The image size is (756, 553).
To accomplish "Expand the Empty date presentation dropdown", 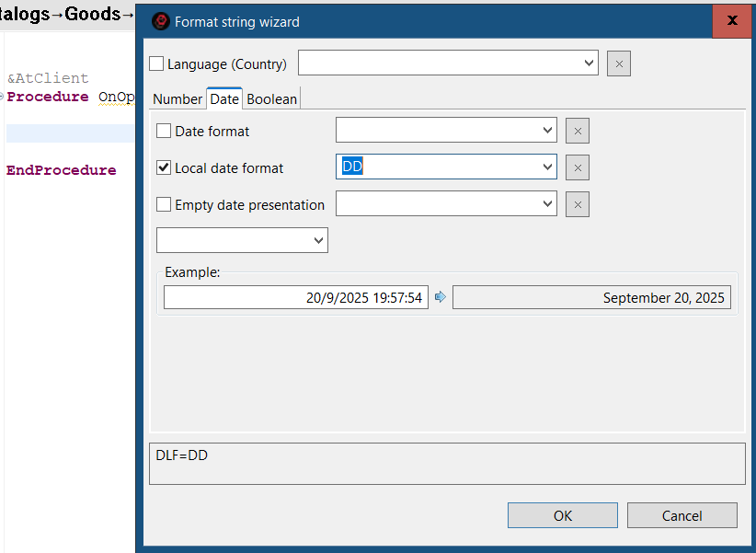I will click(x=547, y=204).
